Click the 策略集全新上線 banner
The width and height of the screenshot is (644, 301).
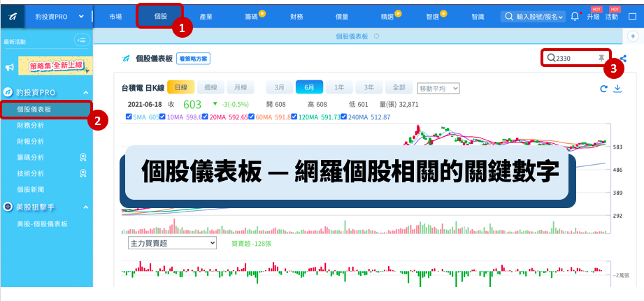pyautogui.click(x=55, y=66)
